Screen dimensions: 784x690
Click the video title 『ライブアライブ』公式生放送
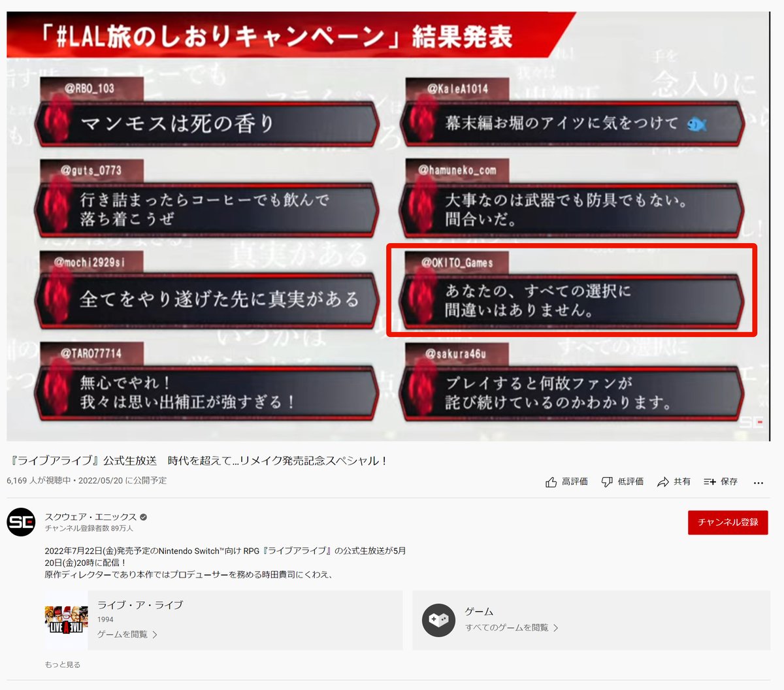(199, 461)
